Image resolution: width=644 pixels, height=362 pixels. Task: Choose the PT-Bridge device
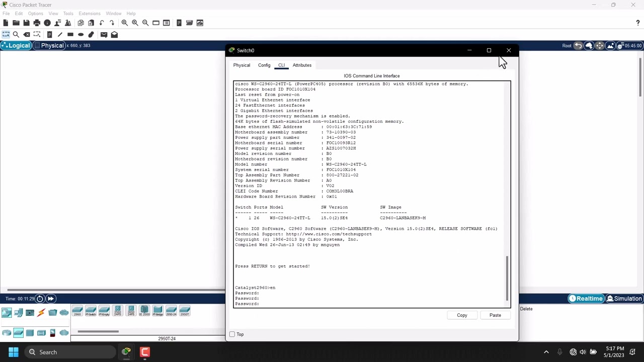pos(158,311)
